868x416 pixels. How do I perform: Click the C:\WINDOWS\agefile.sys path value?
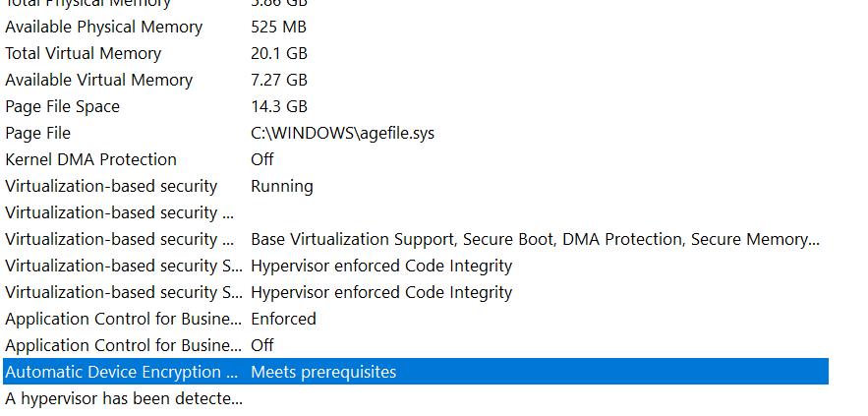(342, 133)
